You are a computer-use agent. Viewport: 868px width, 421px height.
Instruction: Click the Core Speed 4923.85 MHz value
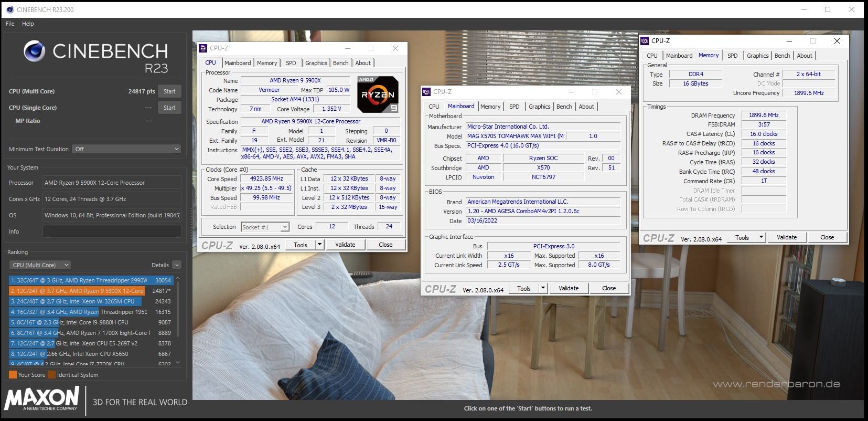click(266, 178)
